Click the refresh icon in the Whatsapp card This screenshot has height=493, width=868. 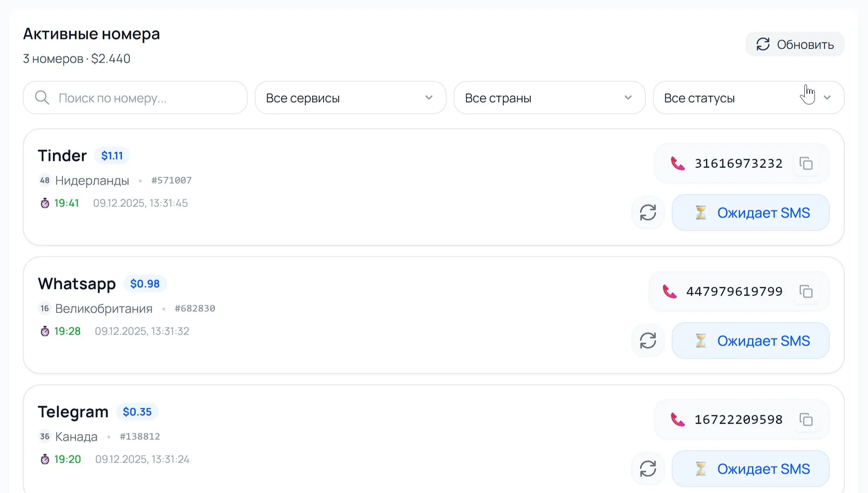coord(648,341)
